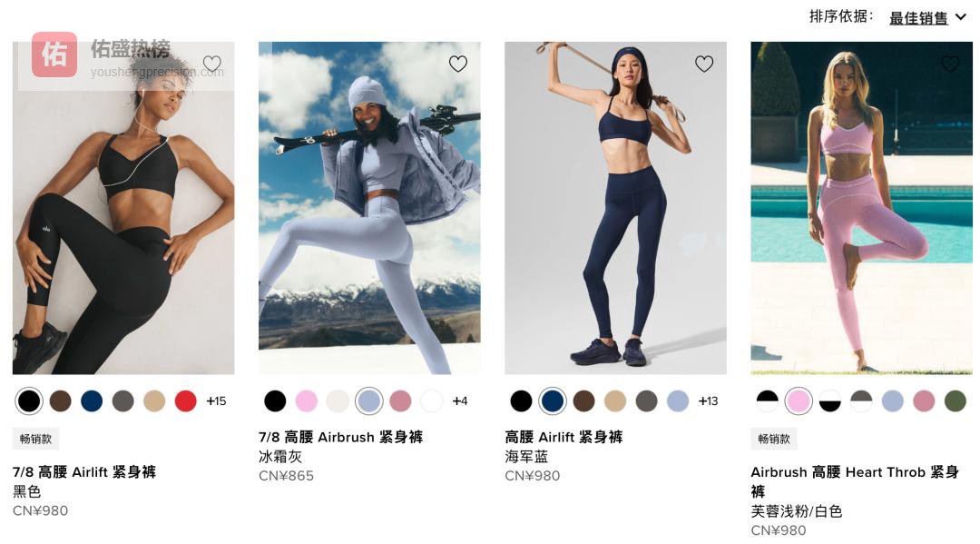Click the chevron next to 最佳销售
Screen dimensions: 980x544
point(961,17)
